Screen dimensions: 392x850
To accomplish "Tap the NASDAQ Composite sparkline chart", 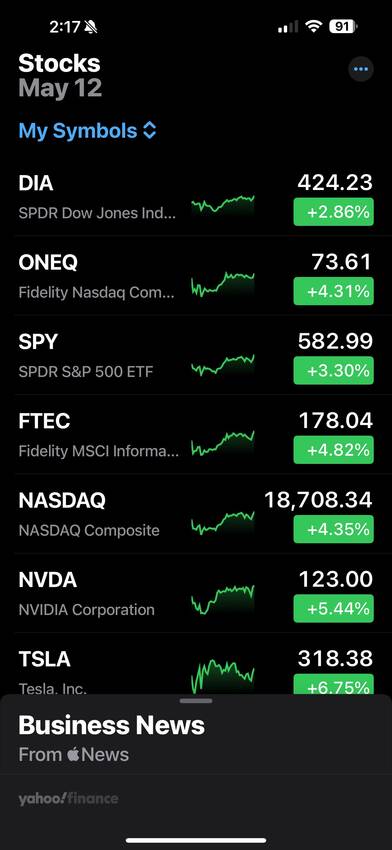I will click(x=223, y=523).
